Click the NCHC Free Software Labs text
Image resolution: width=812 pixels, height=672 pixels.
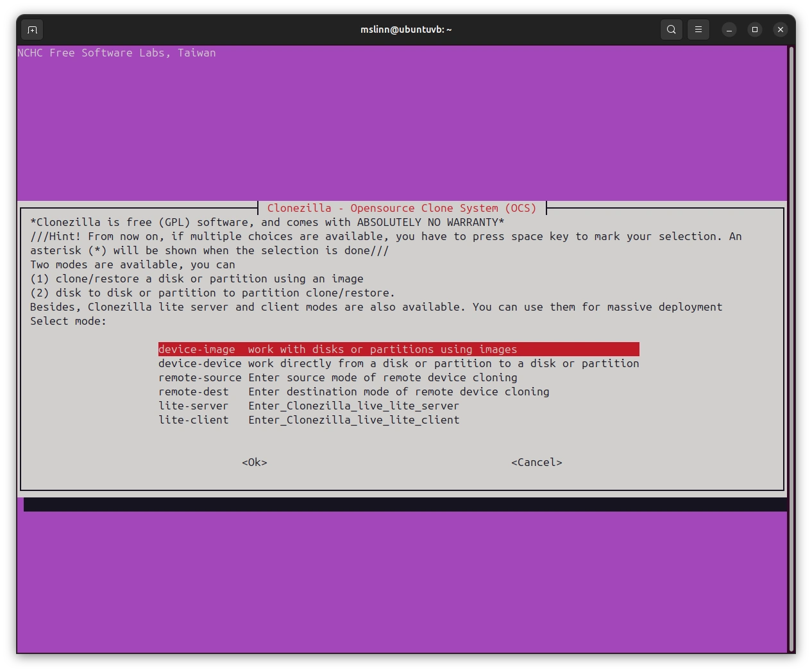(117, 53)
